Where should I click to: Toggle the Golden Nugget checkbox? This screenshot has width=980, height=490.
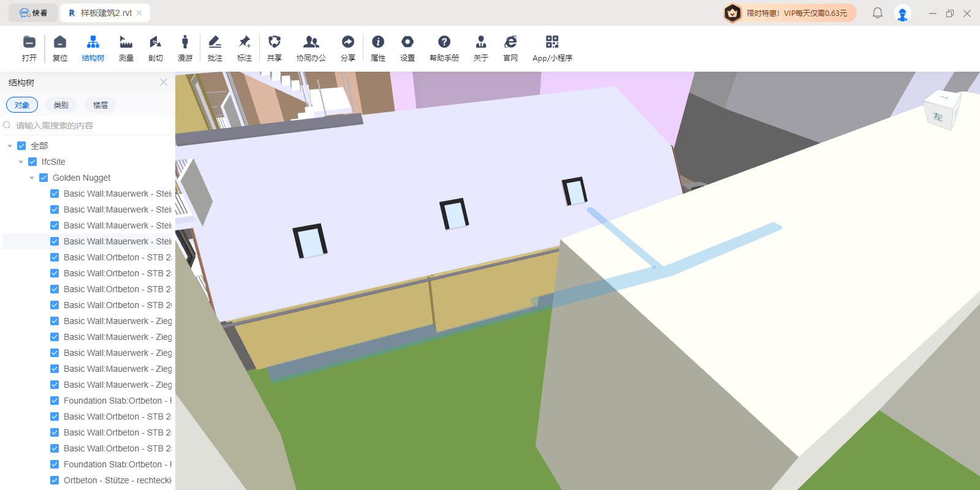tap(44, 178)
